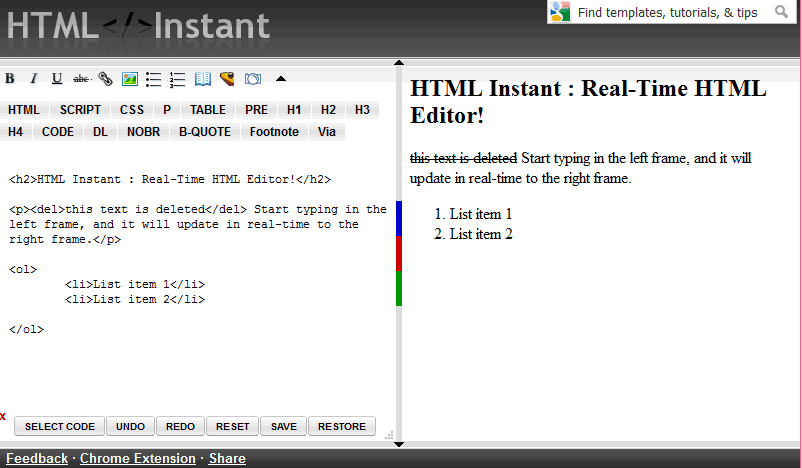Click the SAVE button
802x468 pixels.
(284, 427)
